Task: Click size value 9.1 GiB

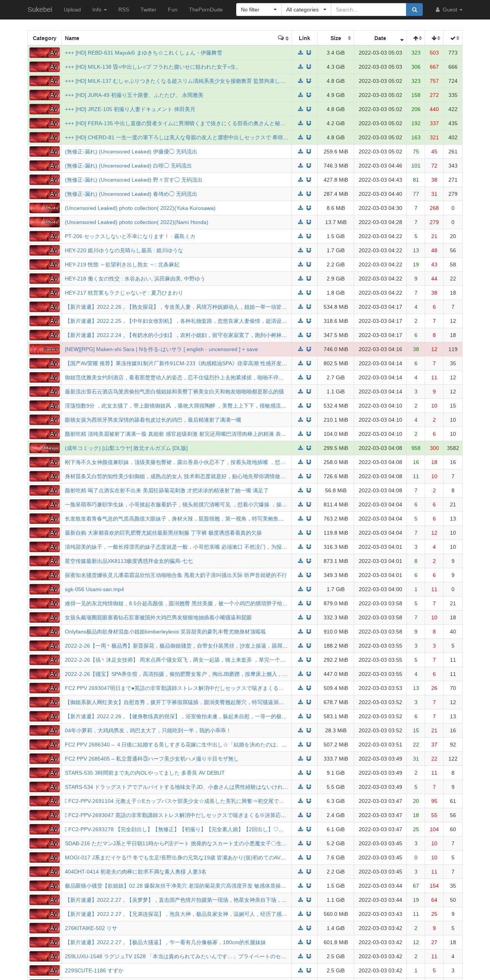Action: click(x=335, y=773)
